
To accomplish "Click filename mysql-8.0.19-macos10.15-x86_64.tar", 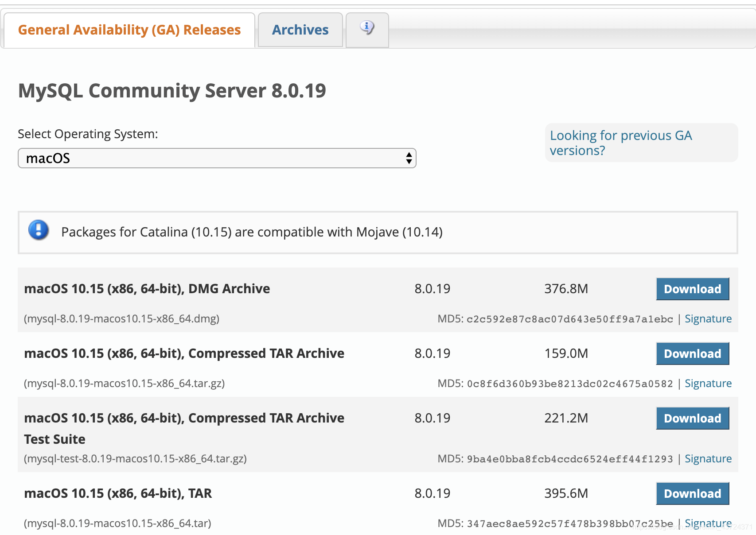I will 117,523.
